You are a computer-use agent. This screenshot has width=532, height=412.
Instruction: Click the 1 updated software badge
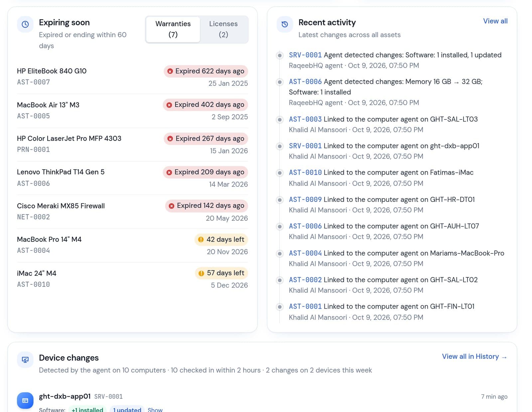127,410
